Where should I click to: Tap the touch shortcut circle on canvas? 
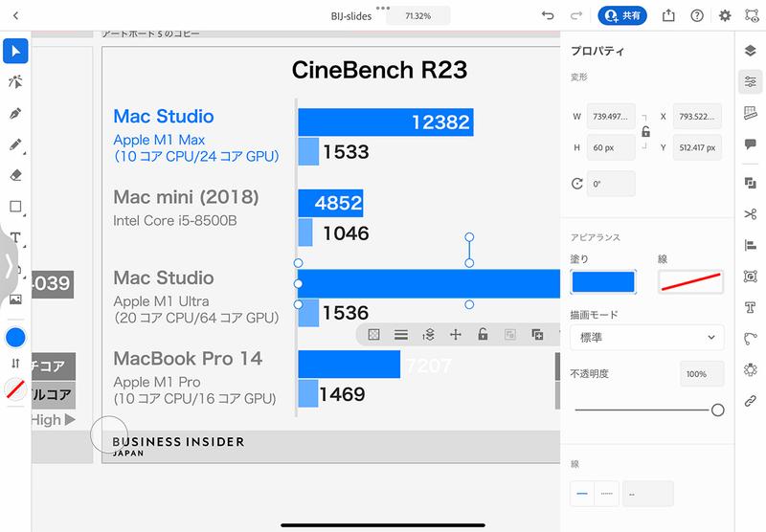(109, 434)
